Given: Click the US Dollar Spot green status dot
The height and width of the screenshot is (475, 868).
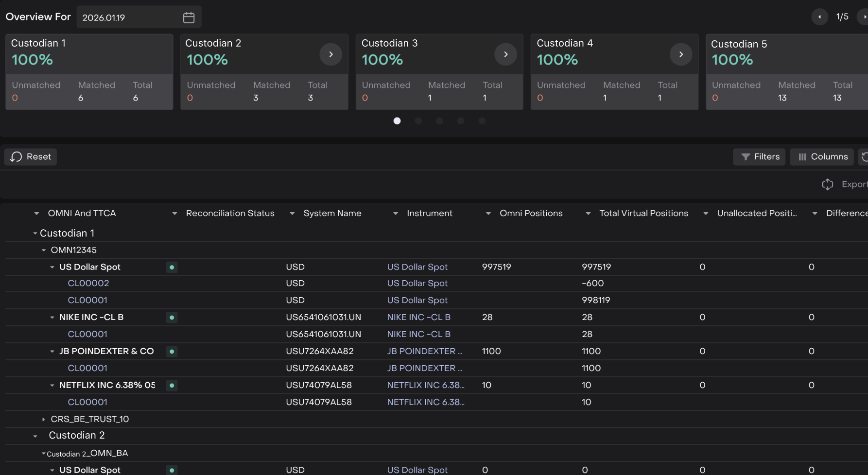Looking at the screenshot, I should [172, 267].
